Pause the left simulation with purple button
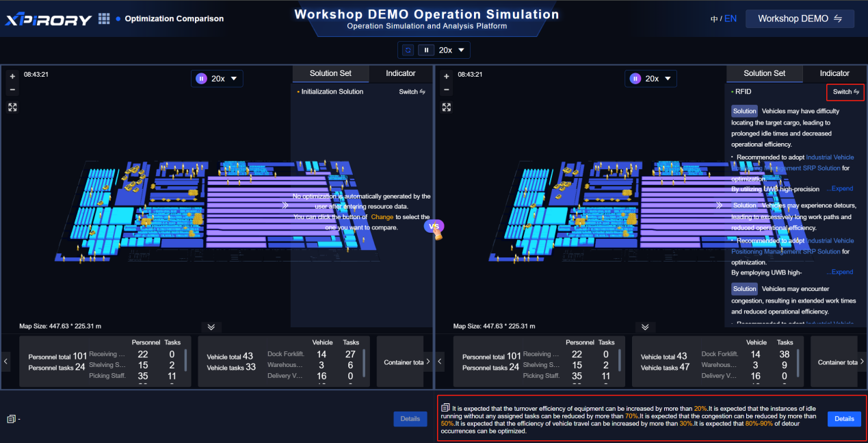This screenshot has width=868, height=443. [x=201, y=79]
